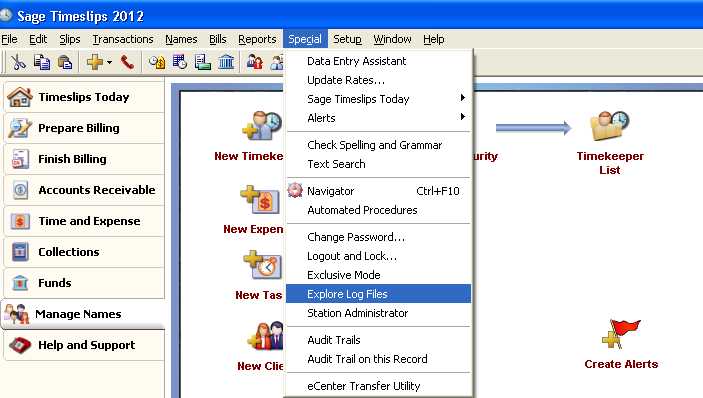Open Collections in the sidebar
Viewport: 703px width, 398px height.
pos(84,252)
